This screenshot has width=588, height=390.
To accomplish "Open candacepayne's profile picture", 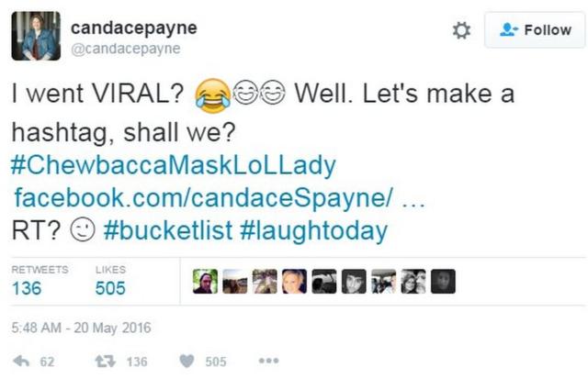I will pyautogui.click(x=36, y=36).
